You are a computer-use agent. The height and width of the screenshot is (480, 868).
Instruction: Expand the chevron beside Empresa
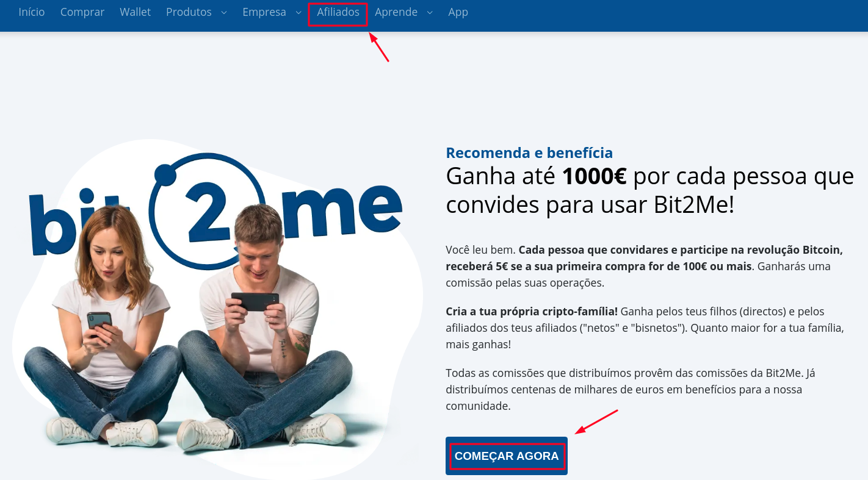298,13
